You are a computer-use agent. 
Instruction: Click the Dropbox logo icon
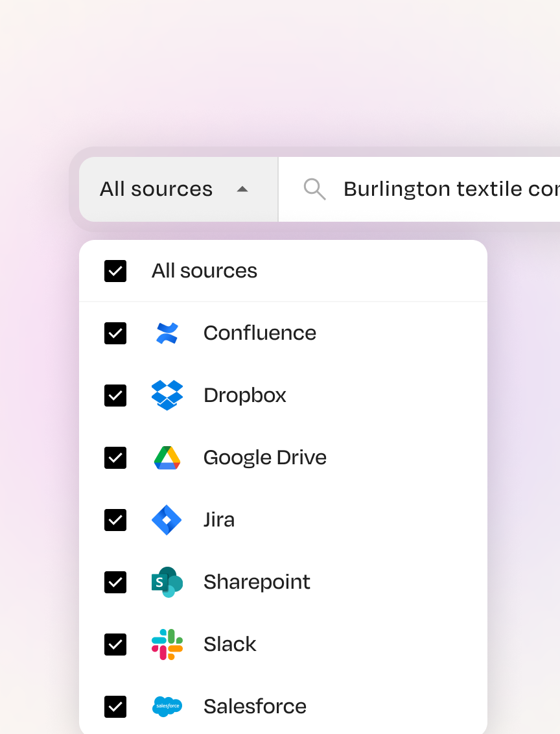167,396
